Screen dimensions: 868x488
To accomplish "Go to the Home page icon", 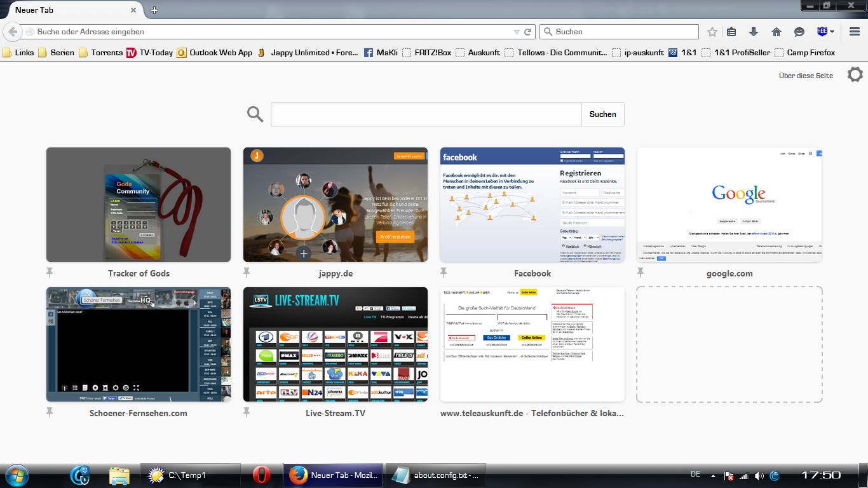I will click(776, 32).
